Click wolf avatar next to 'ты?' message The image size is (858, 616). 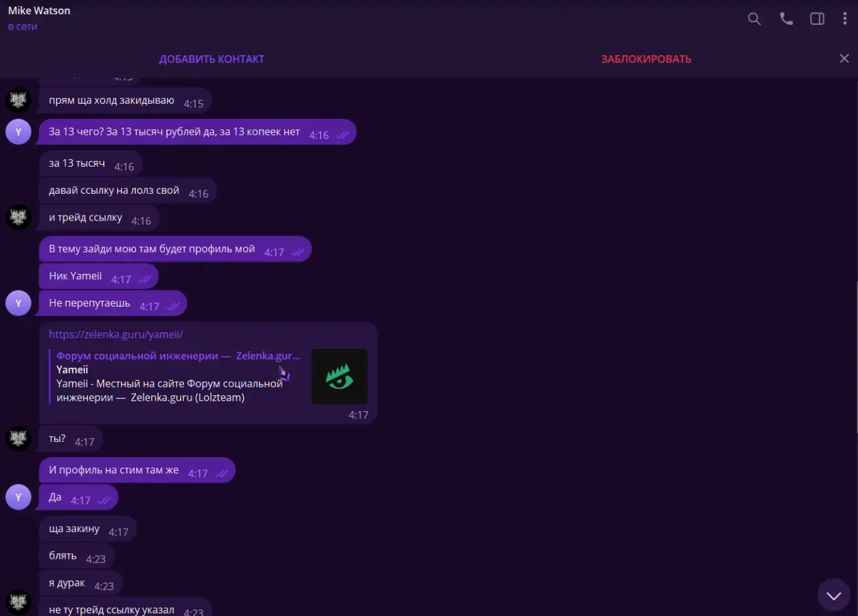point(18,438)
